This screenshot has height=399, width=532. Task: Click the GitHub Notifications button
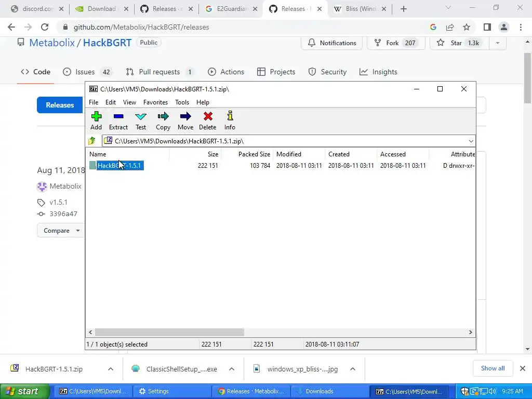point(332,43)
